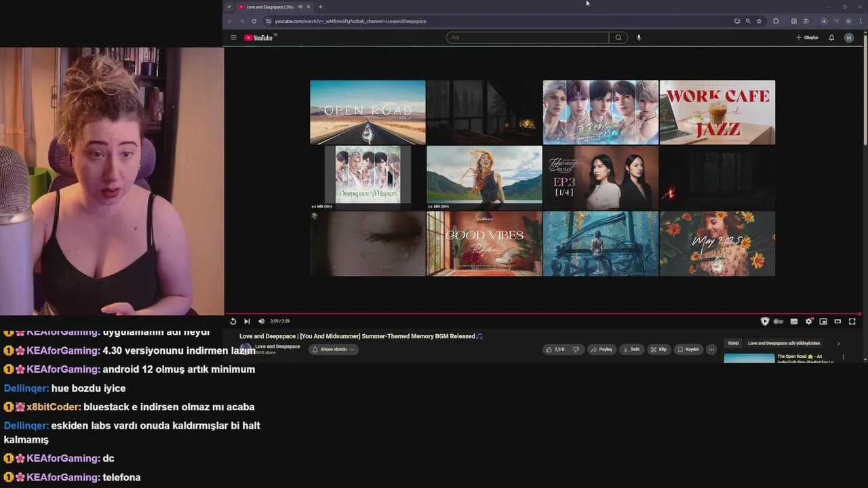Share the video via Paylaş

click(x=601, y=350)
